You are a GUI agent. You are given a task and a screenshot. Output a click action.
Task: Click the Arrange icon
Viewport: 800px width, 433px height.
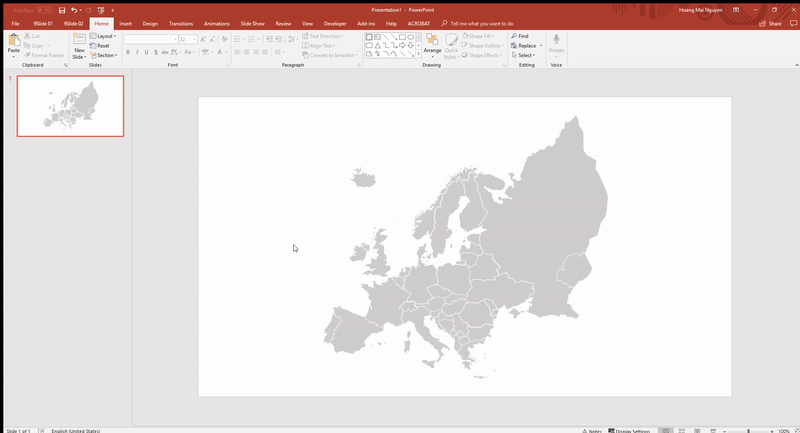point(432,40)
